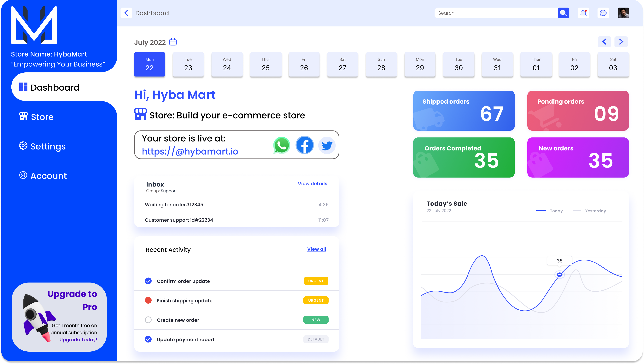Open Account menu item label
The width and height of the screenshot is (644, 364).
point(49,176)
